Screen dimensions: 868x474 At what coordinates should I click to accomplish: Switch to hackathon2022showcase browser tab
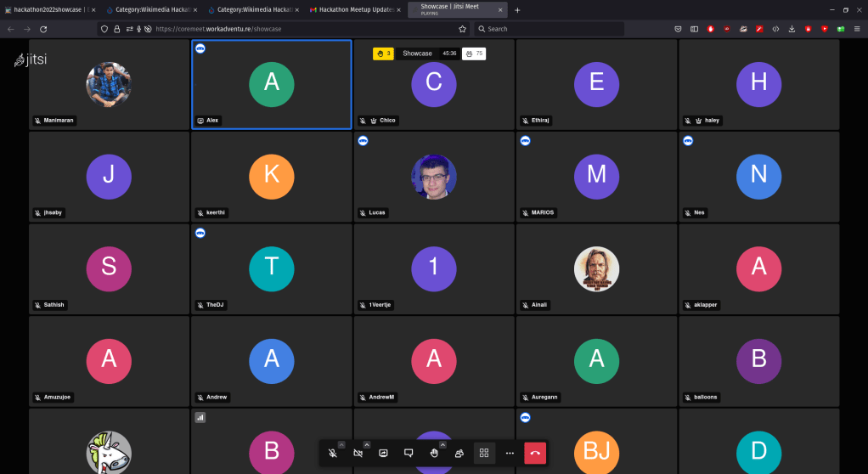[48, 9]
